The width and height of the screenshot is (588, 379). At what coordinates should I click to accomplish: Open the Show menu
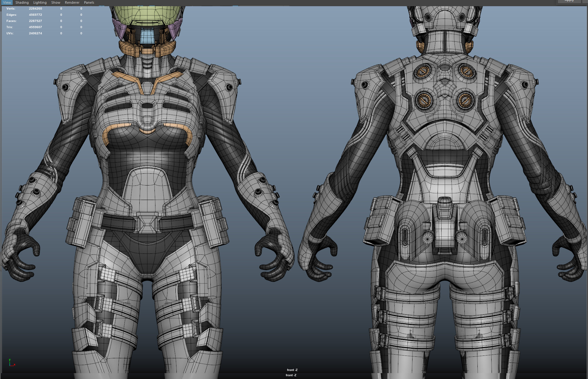click(56, 2)
